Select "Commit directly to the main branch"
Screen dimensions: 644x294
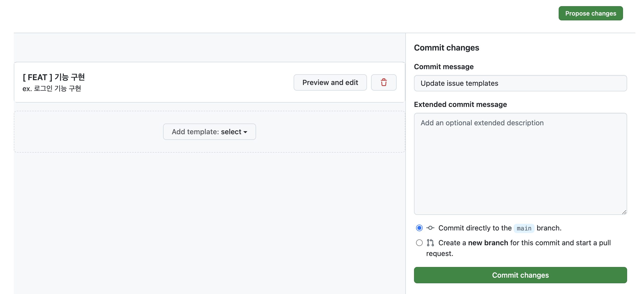pyautogui.click(x=419, y=228)
